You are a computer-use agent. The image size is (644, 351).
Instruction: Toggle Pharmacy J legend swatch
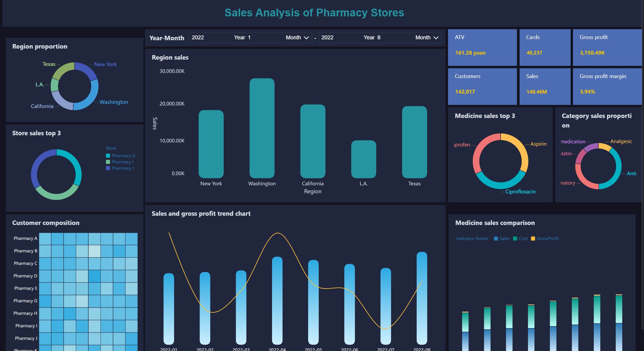click(x=108, y=168)
